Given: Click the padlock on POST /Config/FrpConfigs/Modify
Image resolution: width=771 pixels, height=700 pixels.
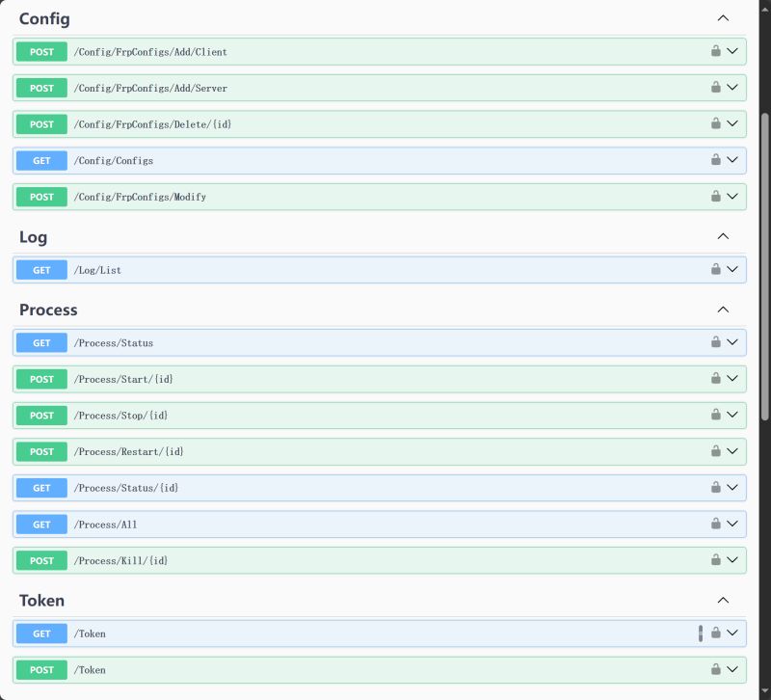Looking at the screenshot, I should coord(715,196).
